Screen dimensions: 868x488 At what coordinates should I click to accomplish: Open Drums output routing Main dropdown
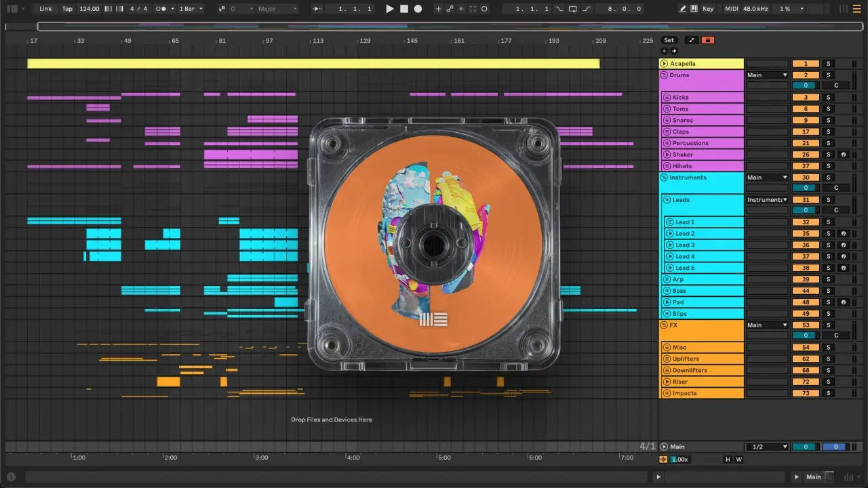(x=767, y=75)
